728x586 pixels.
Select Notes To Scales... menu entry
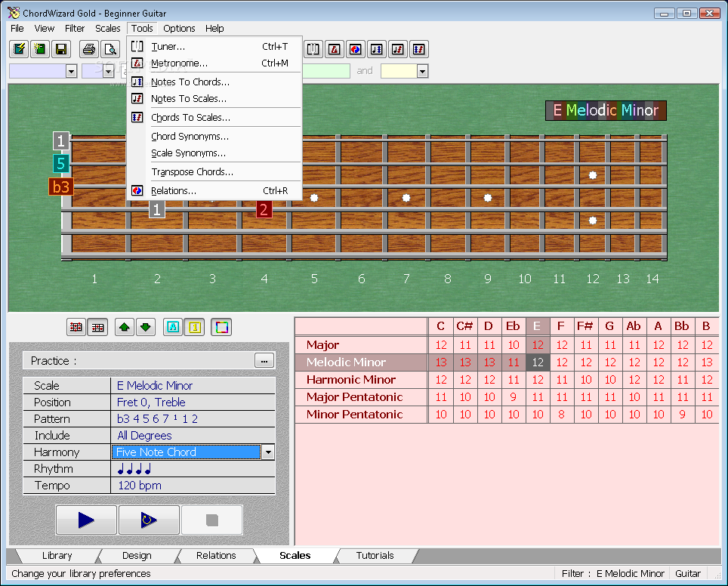point(214,98)
